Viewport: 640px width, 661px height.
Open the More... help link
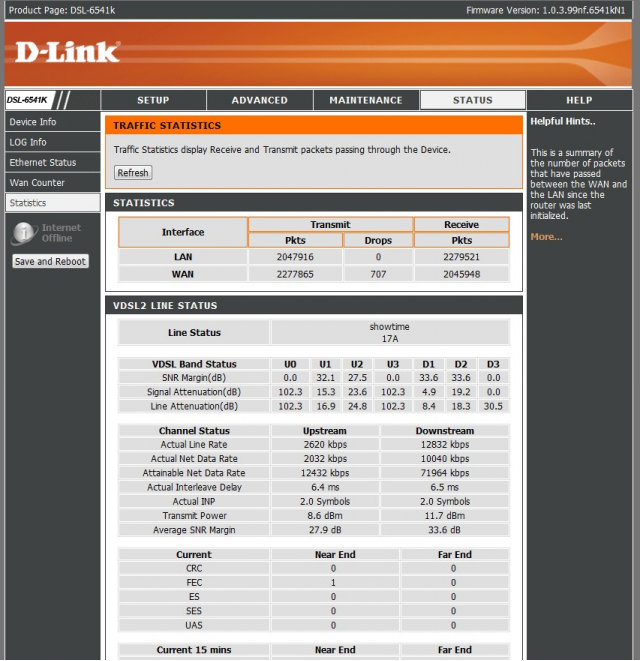pyautogui.click(x=546, y=236)
